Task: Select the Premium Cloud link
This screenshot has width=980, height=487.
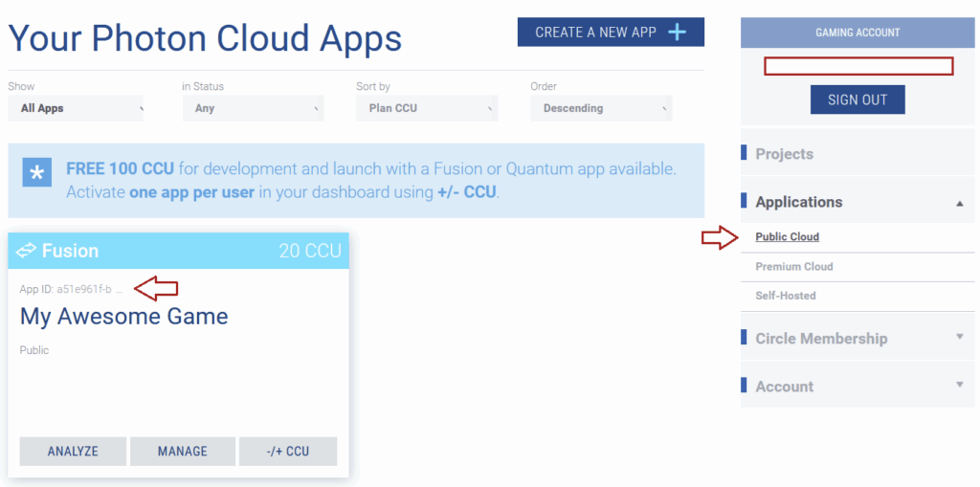Action: click(x=793, y=266)
